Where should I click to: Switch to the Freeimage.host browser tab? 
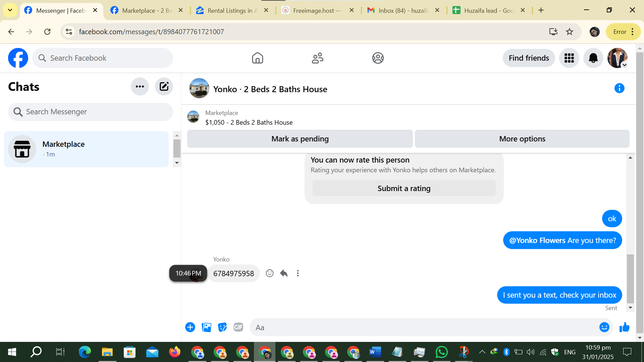pos(317,10)
